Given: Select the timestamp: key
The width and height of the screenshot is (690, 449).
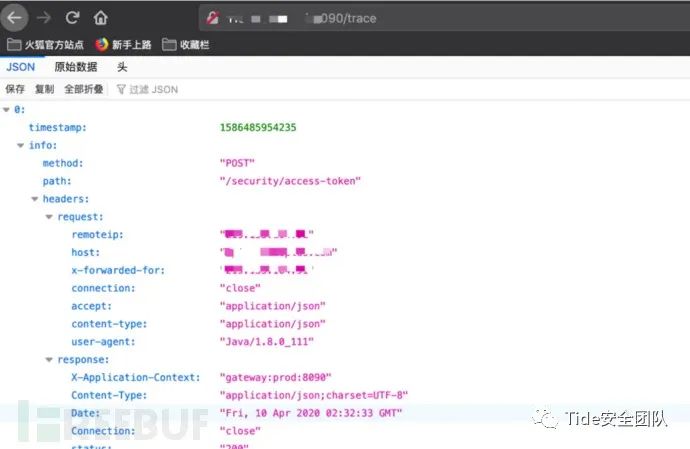Looking at the screenshot, I should [58, 128].
